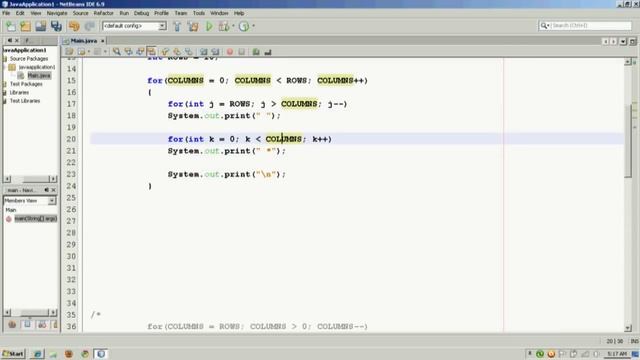Open the Edit menu
The height and width of the screenshot is (360, 640).
tap(20, 13)
